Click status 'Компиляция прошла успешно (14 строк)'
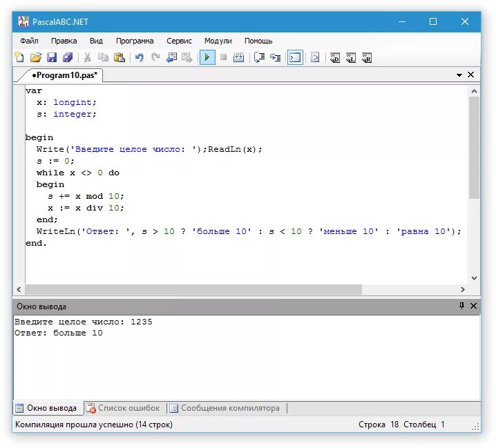This screenshot has height=448, width=496. pos(94,425)
